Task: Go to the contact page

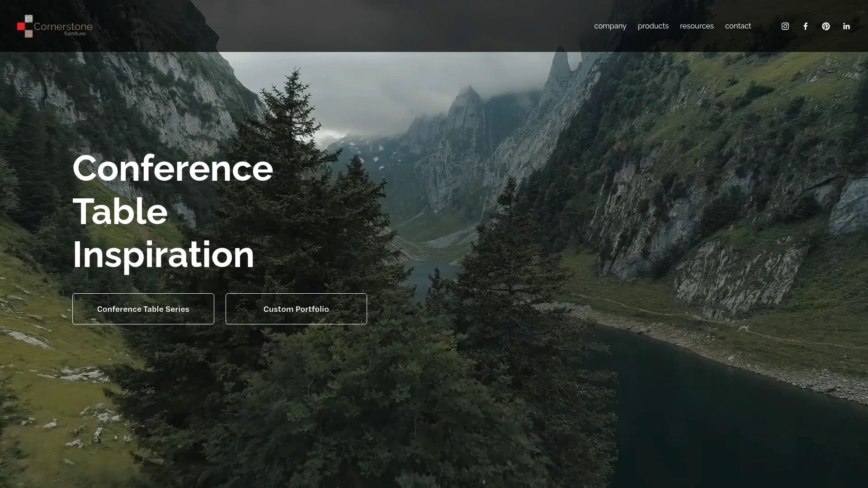Action: tap(738, 26)
